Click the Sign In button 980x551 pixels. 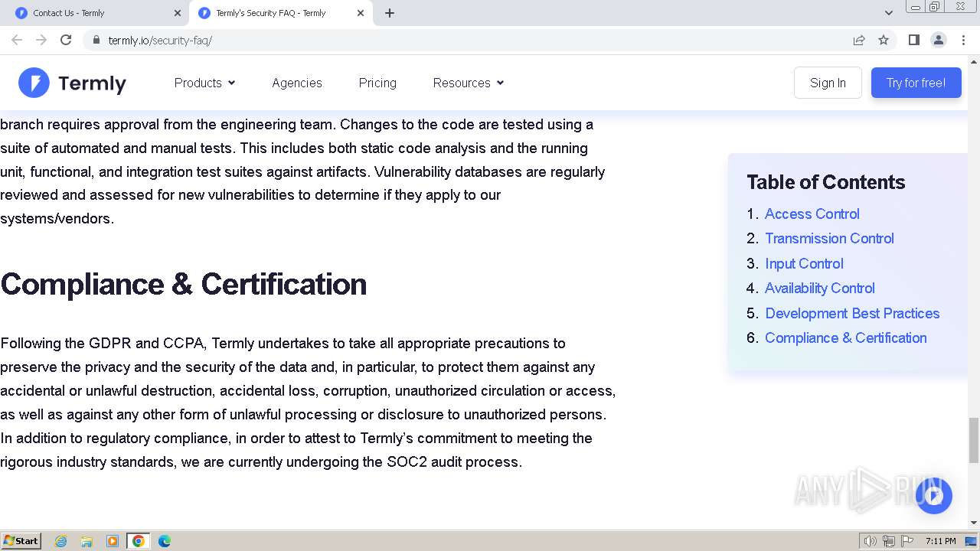[828, 83]
